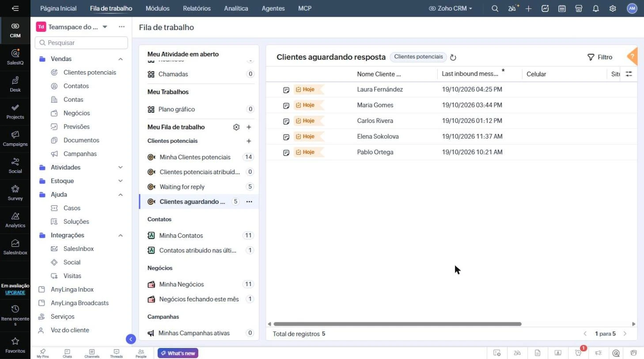Open note icon for Laura Fernández row
The image size is (644, 359).
coord(286,90)
